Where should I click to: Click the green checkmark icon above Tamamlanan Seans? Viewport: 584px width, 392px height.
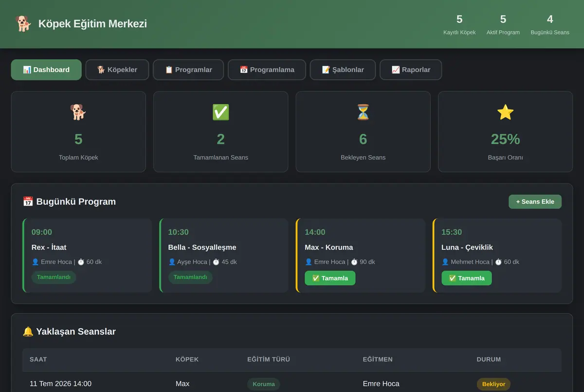pyautogui.click(x=221, y=112)
